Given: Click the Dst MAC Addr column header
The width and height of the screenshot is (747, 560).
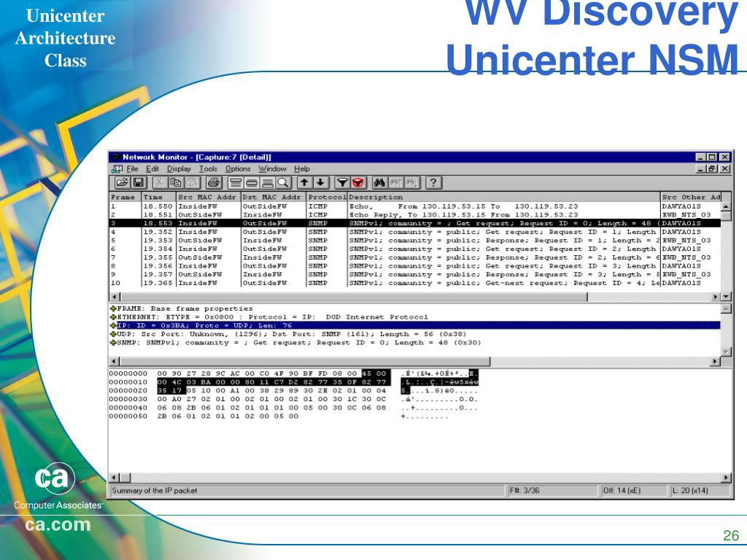Looking at the screenshot, I should (273, 197).
